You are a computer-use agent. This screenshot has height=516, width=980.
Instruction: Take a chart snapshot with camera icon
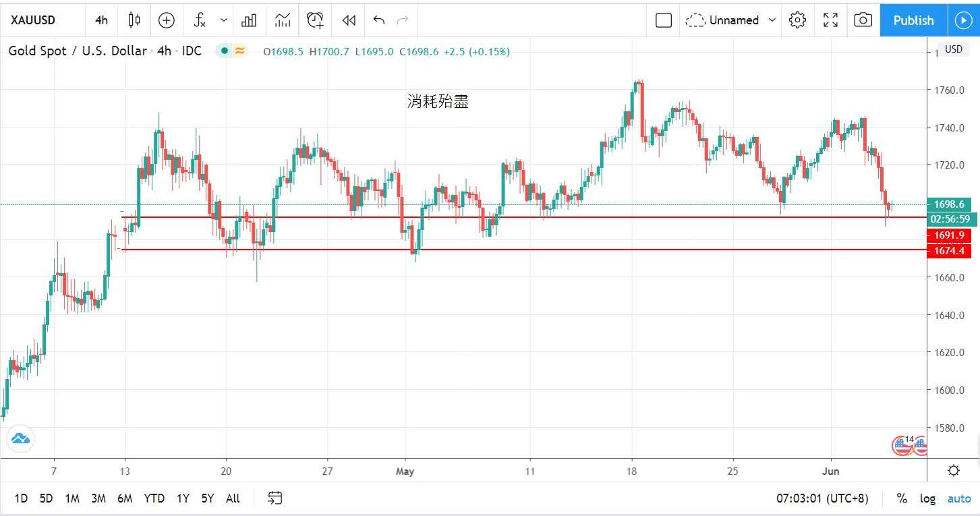[863, 20]
